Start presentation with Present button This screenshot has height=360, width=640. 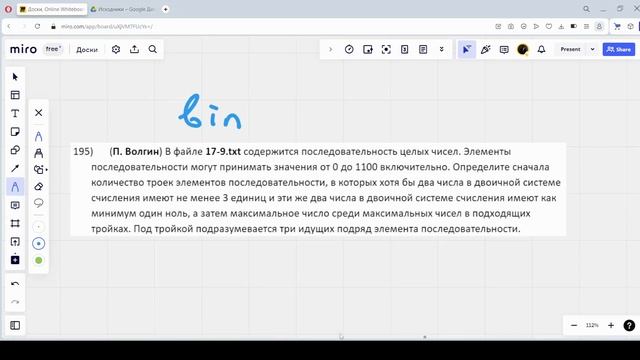[x=570, y=49]
